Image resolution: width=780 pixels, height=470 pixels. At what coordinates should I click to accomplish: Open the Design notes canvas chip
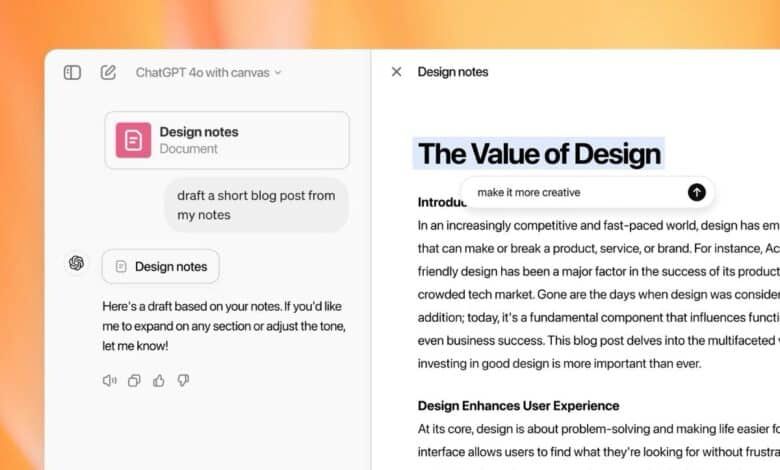(x=160, y=266)
